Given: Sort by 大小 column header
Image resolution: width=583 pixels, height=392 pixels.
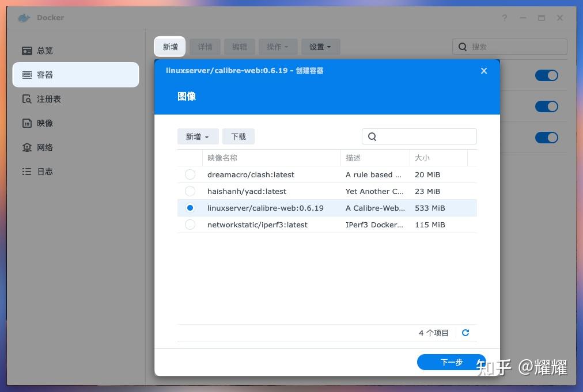Looking at the screenshot, I should click(438, 158).
